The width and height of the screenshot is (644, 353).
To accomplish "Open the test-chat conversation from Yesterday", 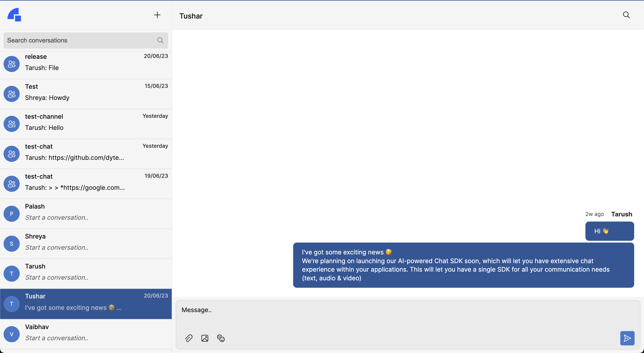I will 86,153.
